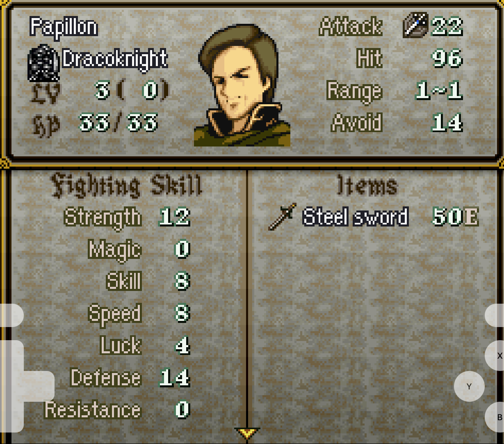Tap the left shoulder emulator button
The width and height of the screenshot is (504, 444).
[11, 315]
